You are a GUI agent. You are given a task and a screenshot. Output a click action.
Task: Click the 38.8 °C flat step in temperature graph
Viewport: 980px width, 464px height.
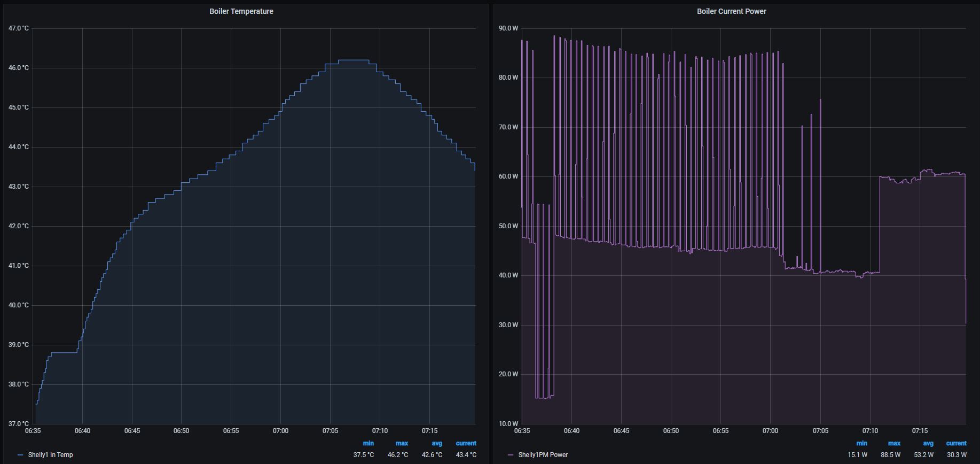(64, 353)
